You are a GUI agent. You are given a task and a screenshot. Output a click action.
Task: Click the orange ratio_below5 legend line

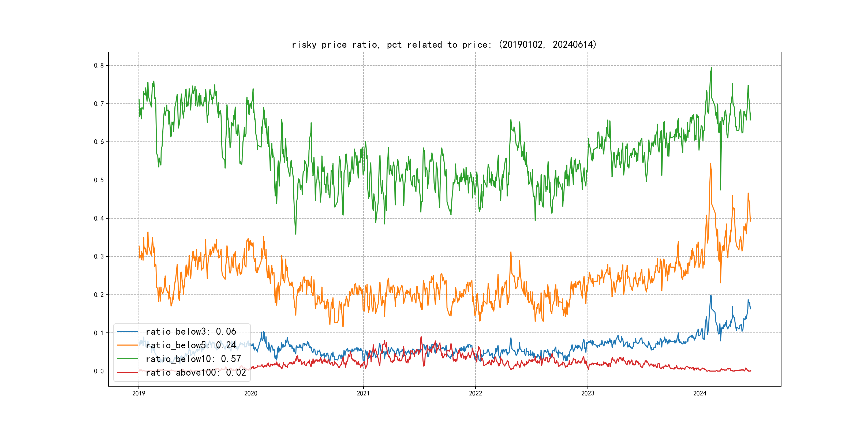pos(127,345)
